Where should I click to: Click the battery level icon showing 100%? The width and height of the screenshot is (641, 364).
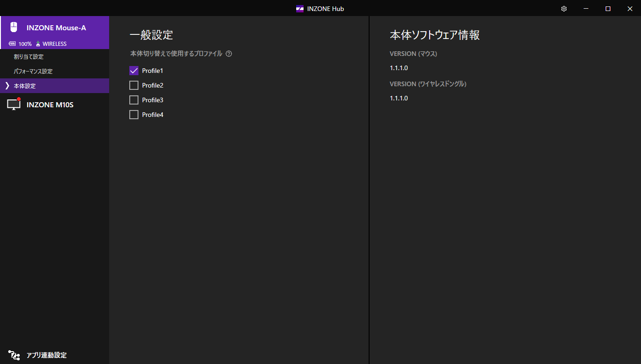12,44
